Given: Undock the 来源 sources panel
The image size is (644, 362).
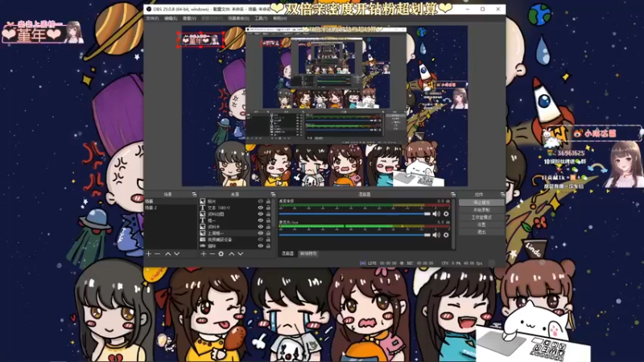Looking at the screenshot, I should click(273, 194).
